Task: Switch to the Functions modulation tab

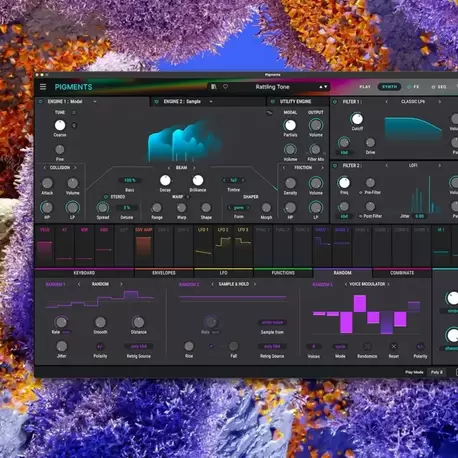Action: click(283, 273)
